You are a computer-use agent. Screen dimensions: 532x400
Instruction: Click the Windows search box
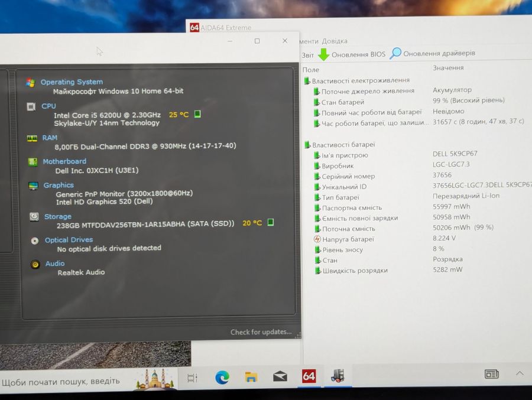point(88,381)
